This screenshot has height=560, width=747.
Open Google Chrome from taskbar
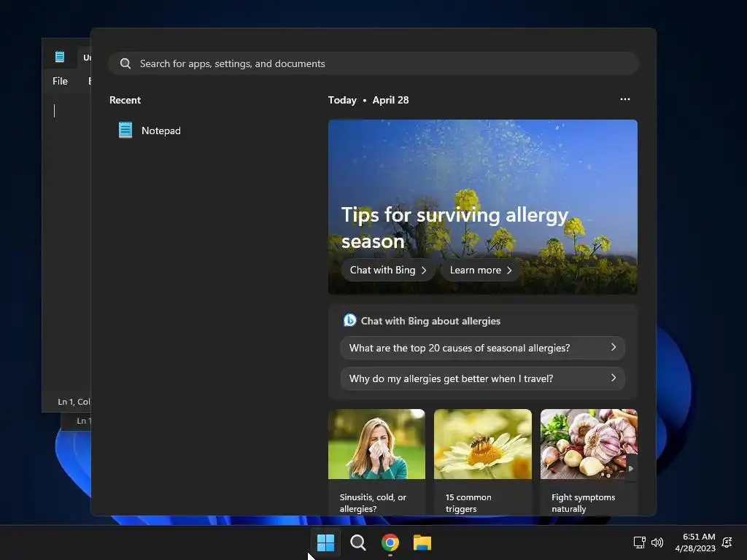(390, 542)
